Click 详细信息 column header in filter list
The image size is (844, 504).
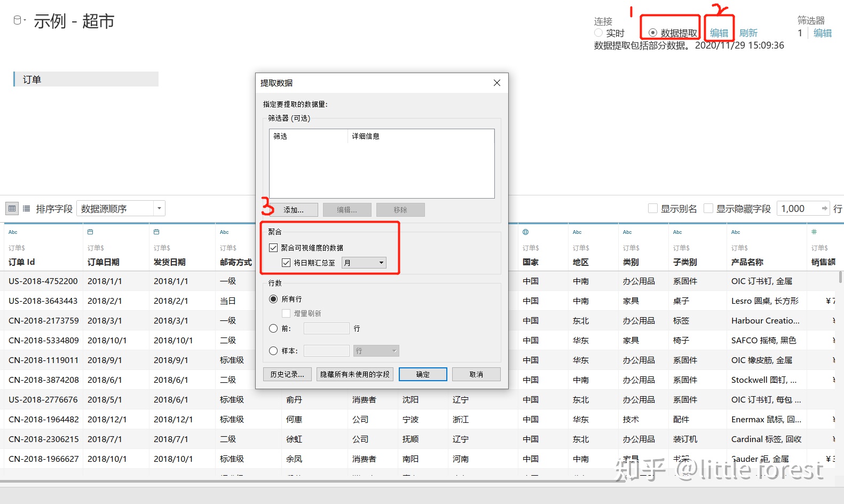click(x=366, y=136)
